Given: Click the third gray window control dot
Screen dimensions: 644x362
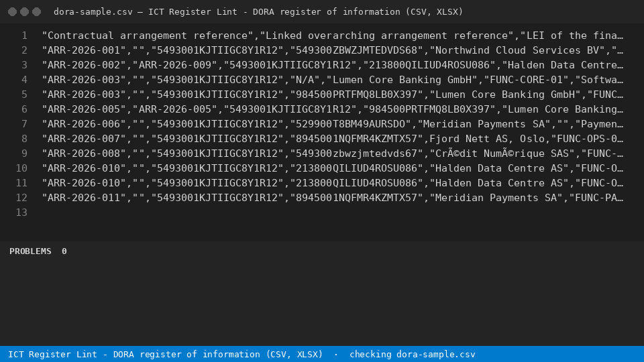Looking at the screenshot, I should [x=36, y=12].
